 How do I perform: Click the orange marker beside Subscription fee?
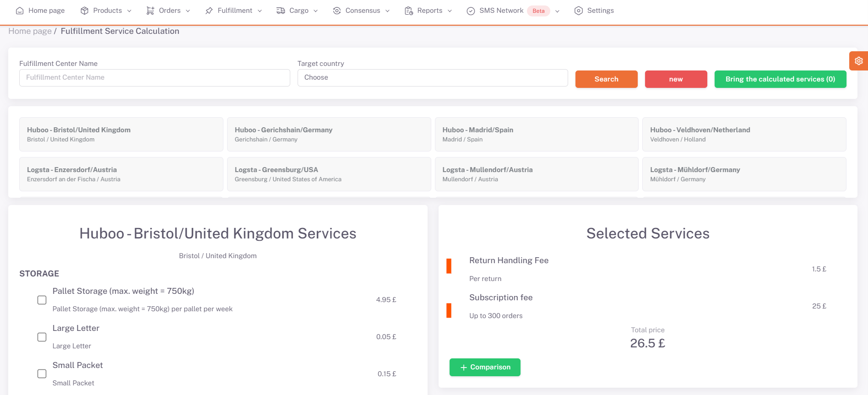449,310
